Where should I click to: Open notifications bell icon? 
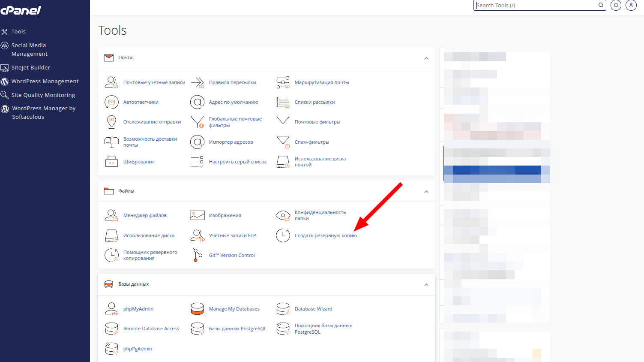(x=616, y=5)
